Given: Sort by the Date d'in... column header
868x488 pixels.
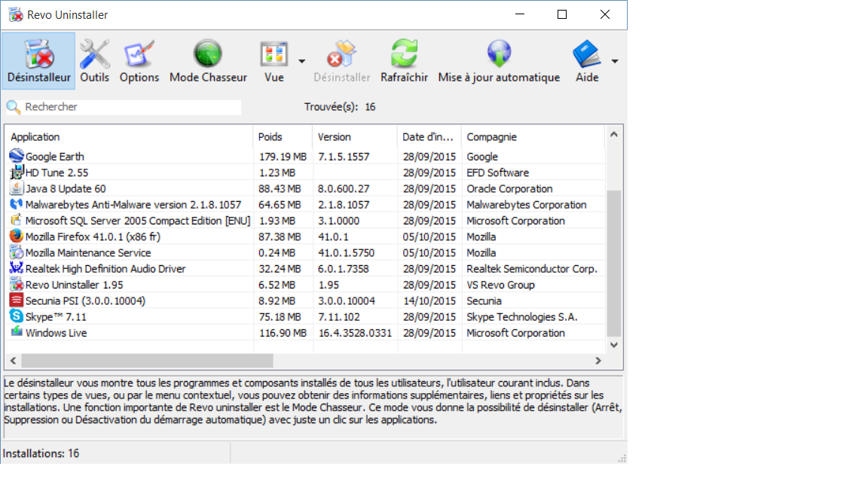Looking at the screenshot, I should click(429, 136).
